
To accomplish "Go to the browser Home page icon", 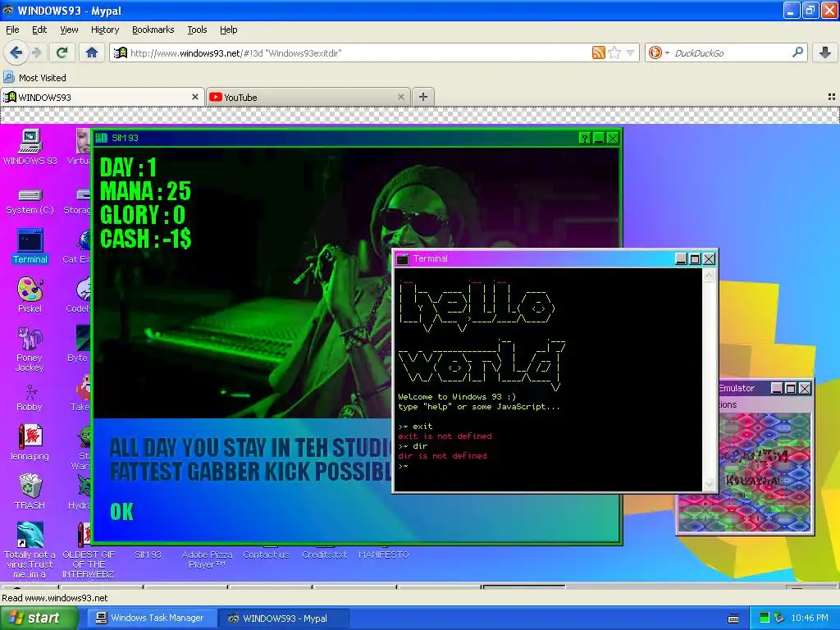I will pos(92,52).
